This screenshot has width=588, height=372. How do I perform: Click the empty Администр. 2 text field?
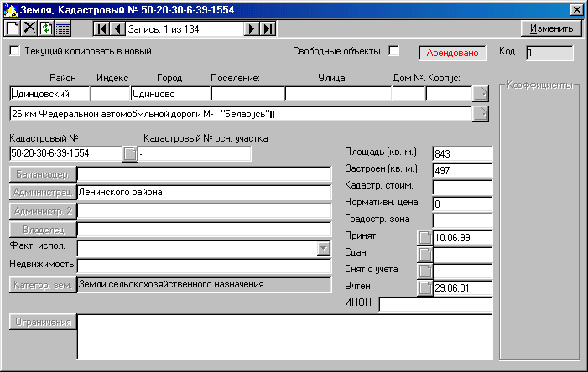coord(204,211)
